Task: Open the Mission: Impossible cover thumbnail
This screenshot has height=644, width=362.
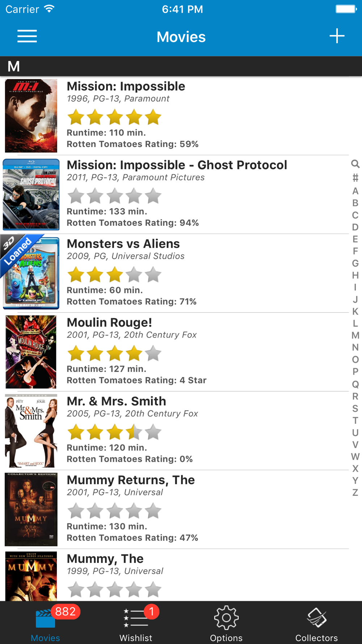Action: [31, 116]
